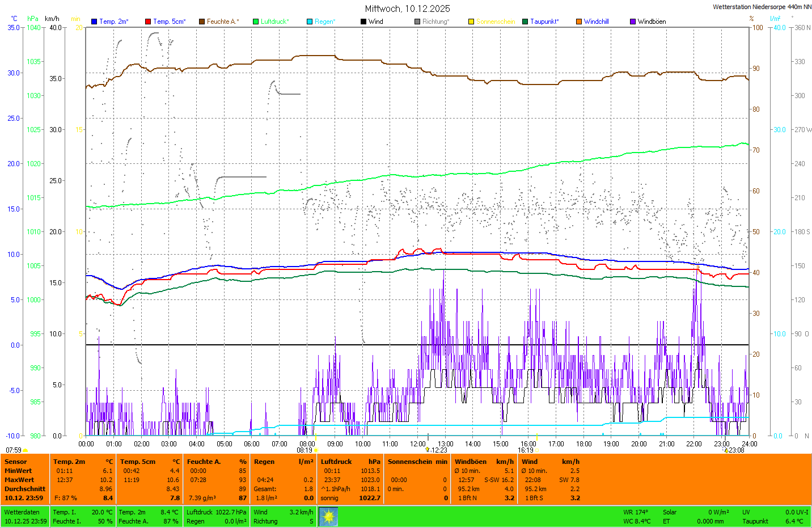Click the 12:00 time axis label

click(x=418, y=444)
